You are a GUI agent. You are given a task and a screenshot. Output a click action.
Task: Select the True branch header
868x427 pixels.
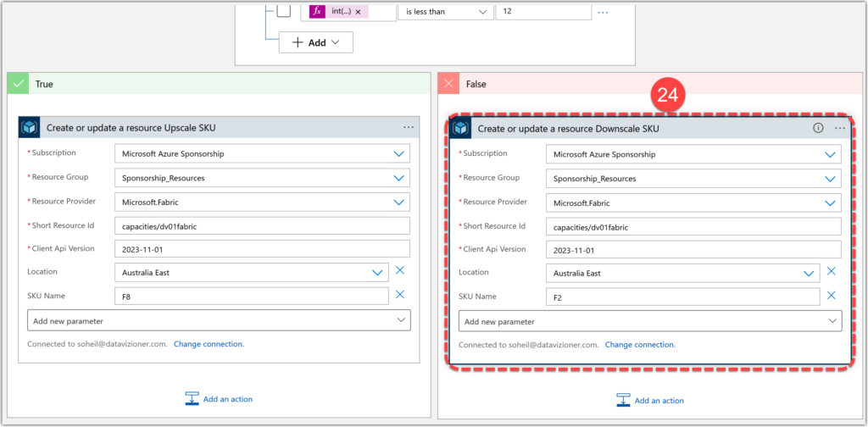click(220, 84)
